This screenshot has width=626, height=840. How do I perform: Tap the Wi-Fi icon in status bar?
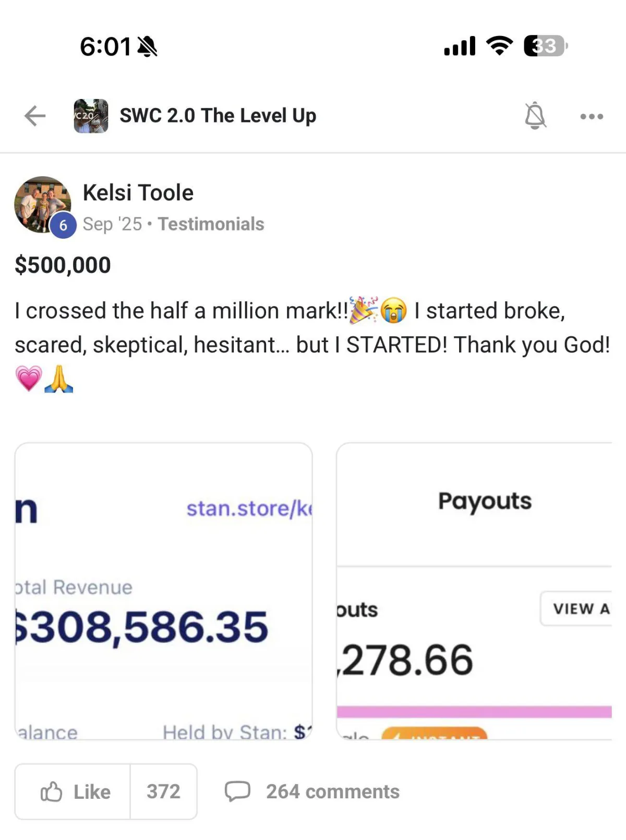point(499,46)
